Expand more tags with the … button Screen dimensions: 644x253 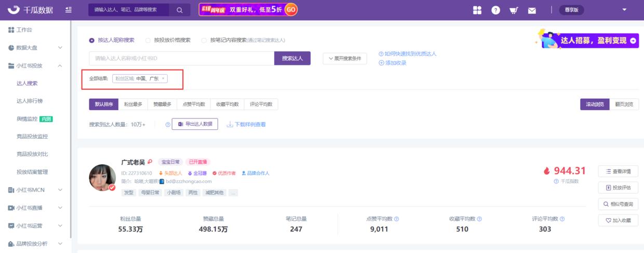pyautogui.click(x=233, y=193)
